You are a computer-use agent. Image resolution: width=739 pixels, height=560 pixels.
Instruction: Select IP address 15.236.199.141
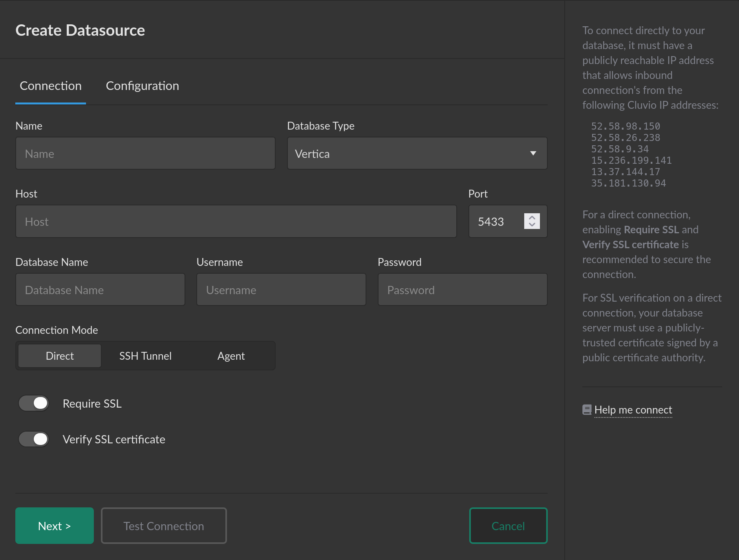pos(631,161)
